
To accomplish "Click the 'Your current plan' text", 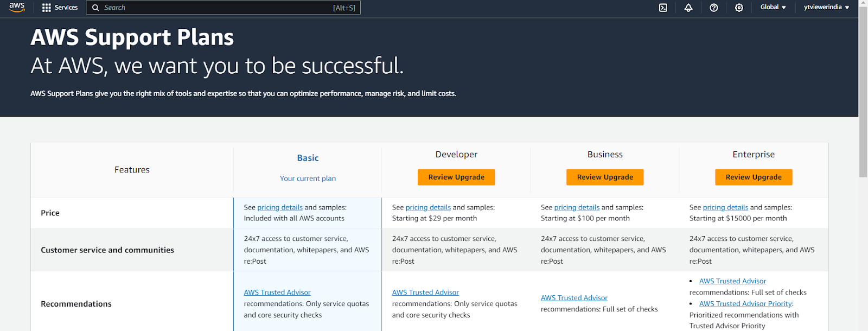I will (x=308, y=179).
